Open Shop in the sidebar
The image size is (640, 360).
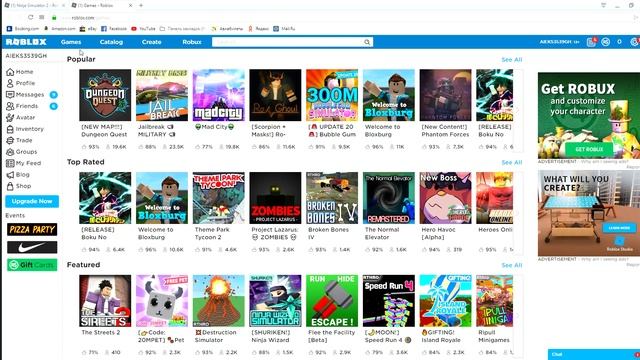click(18, 186)
